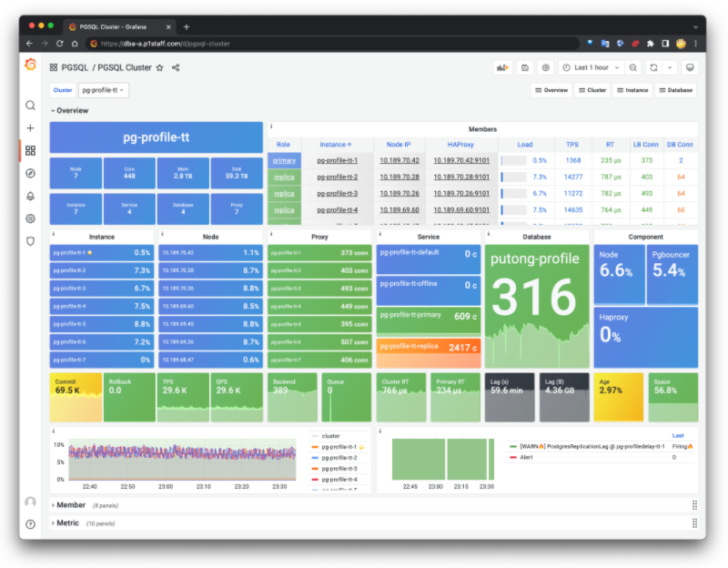Screen dimensions: 728x568
Task: Open the pg-profile-tt cluster dropdown
Action: pyautogui.click(x=103, y=90)
